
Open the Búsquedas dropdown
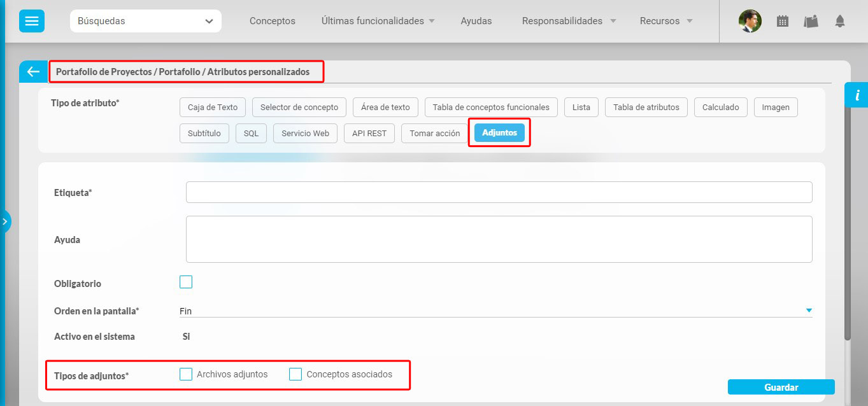click(145, 21)
